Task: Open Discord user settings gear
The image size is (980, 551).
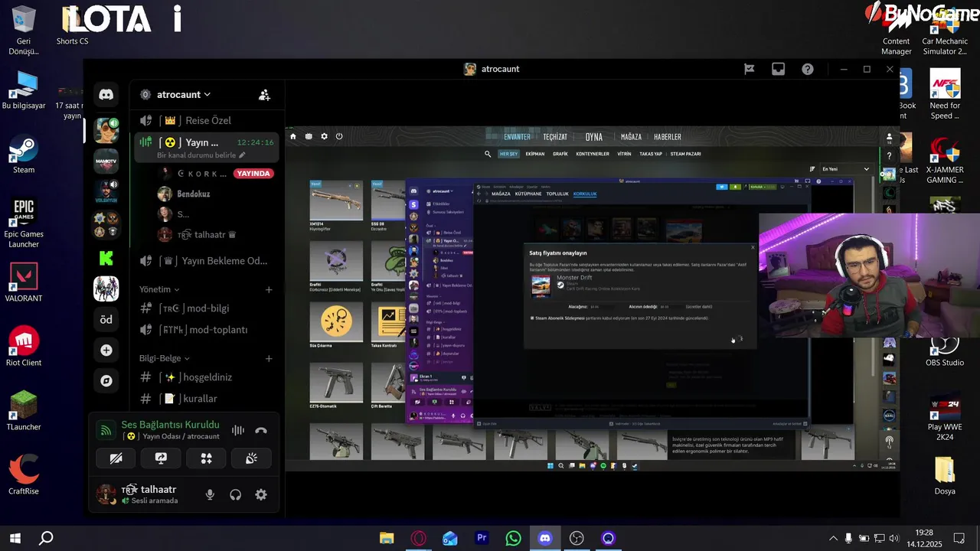Action: pyautogui.click(x=261, y=495)
